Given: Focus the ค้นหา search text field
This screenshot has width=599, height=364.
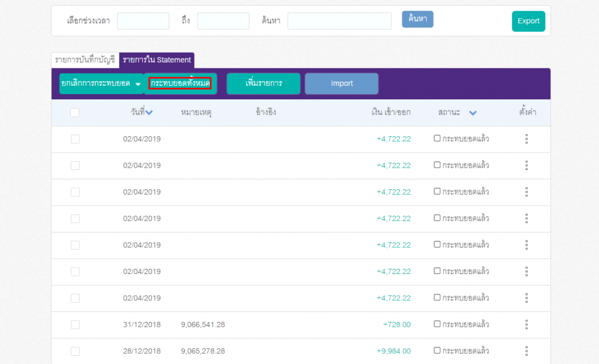Looking at the screenshot, I should (340, 21).
